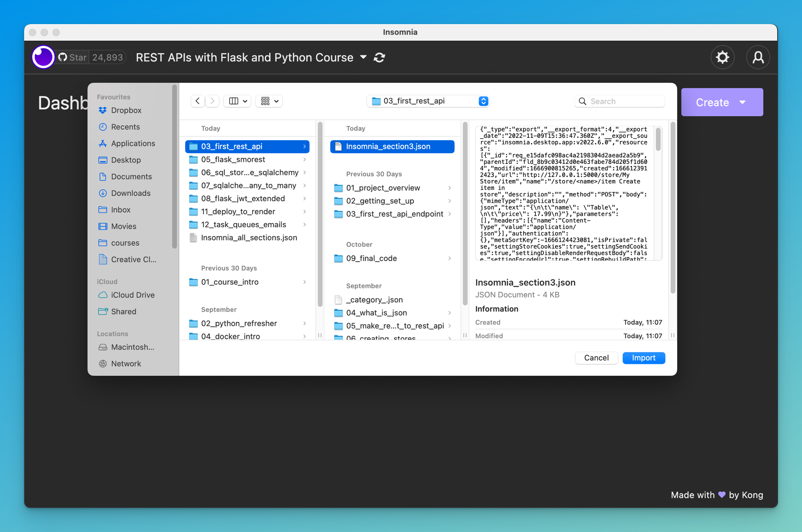
Task: Click the Import button
Action: coord(643,358)
